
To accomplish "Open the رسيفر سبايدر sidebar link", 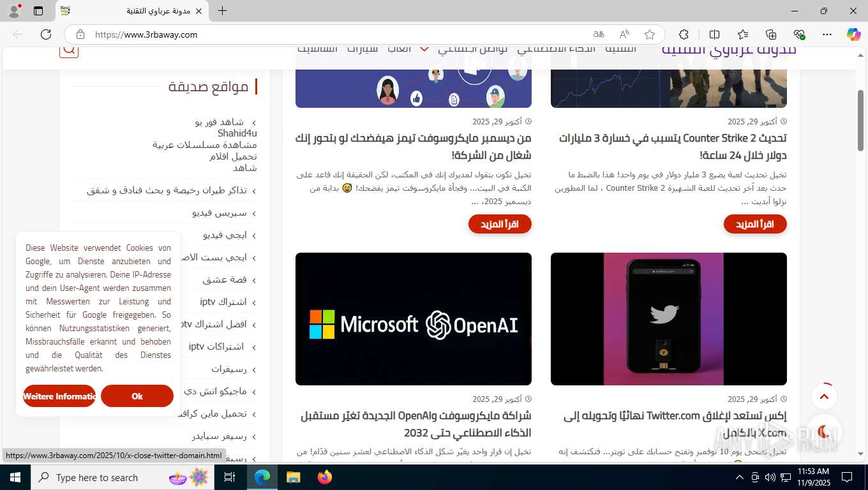I will pyautogui.click(x=219, y=436).
